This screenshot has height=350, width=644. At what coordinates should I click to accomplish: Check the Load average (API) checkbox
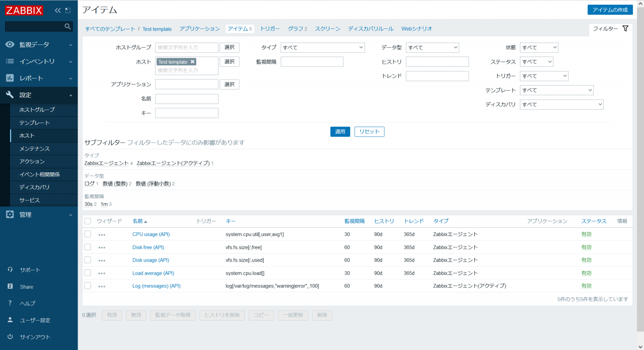click(88, 273)
